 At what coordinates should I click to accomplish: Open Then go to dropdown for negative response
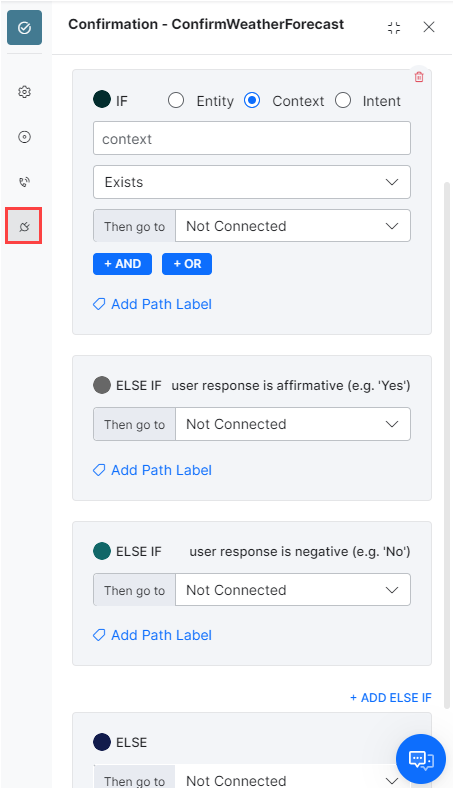(x=293, y=590)
